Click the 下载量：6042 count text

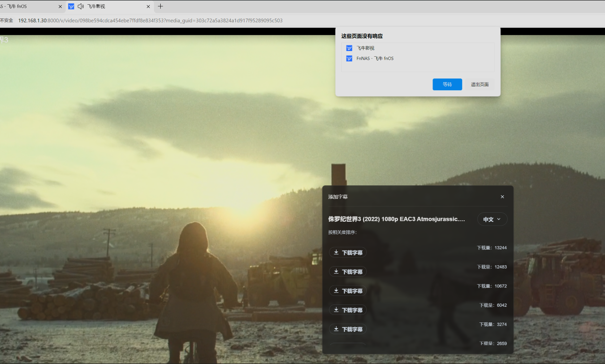coord(493,305)
